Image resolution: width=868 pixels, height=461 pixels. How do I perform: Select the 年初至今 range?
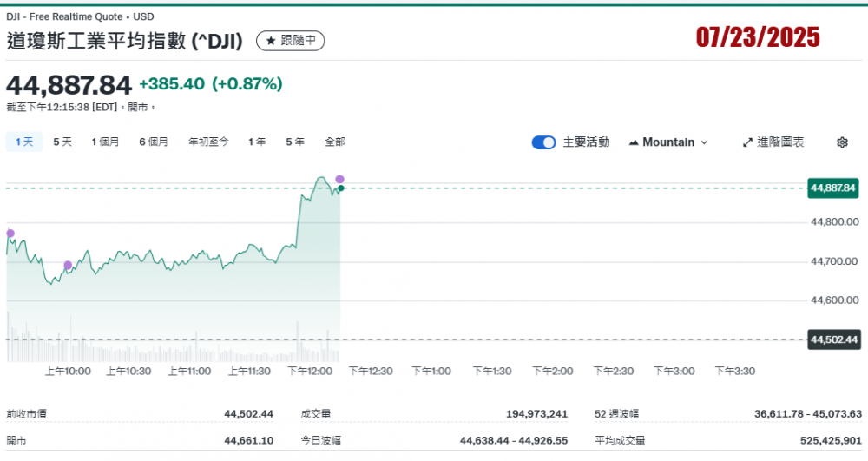click(208, 142)
